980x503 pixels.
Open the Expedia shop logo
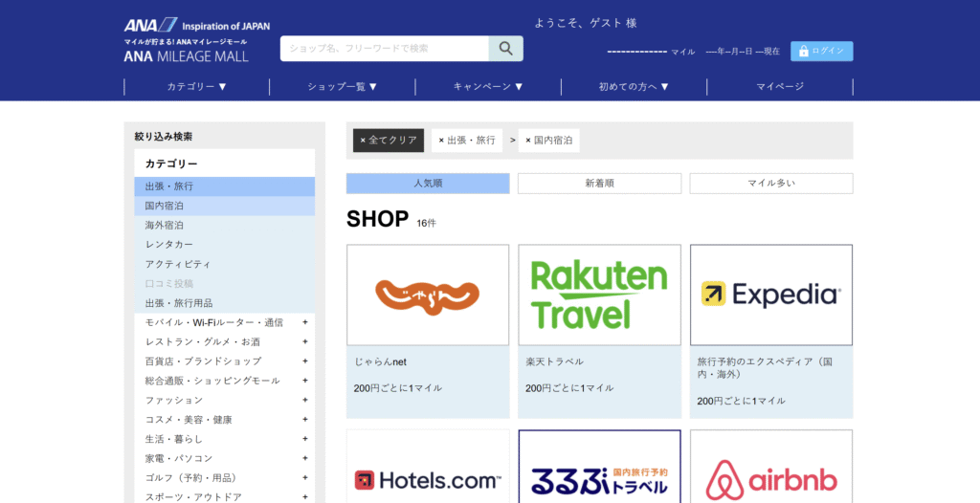770,295
